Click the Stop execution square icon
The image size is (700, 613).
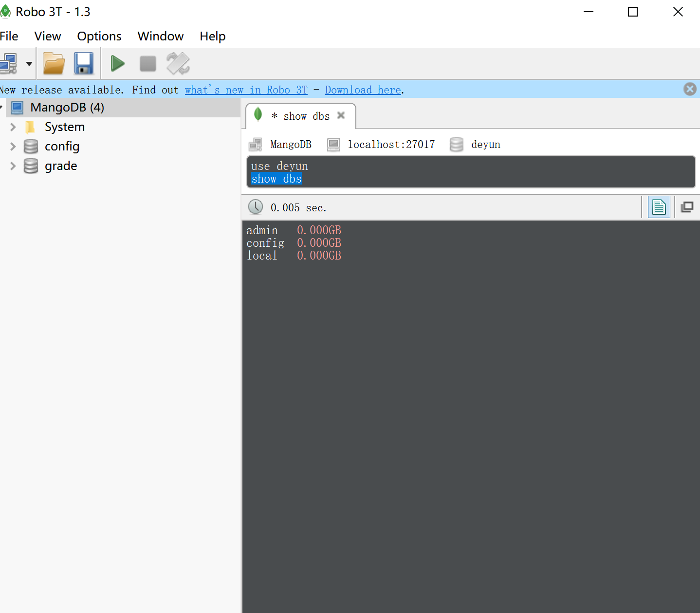pyautogui.click(x=148, y=63)
